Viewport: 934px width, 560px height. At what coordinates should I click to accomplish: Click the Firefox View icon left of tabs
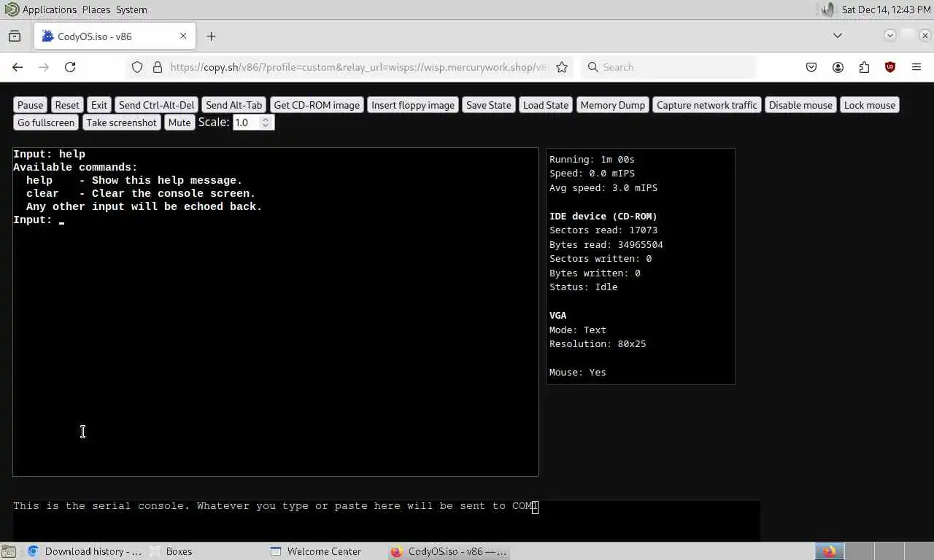[x=15, y=36]
